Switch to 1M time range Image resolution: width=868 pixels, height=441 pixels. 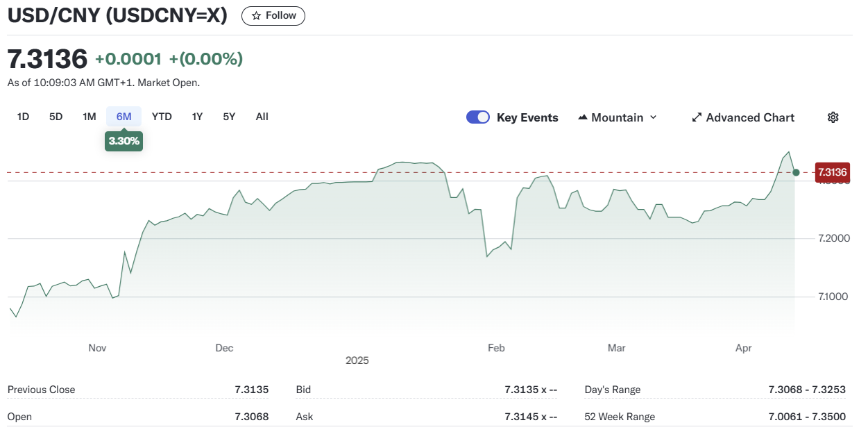tap(89, 117)
